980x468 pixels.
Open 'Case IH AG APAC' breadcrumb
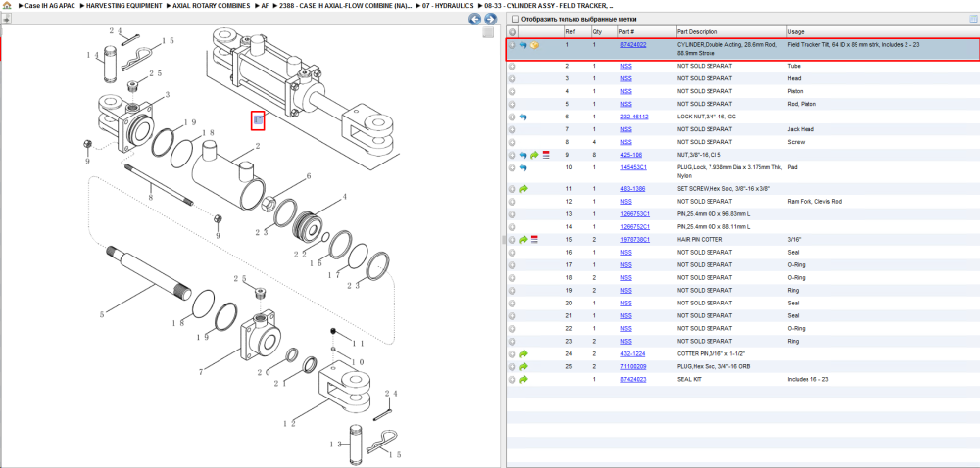tap(49, 5)
